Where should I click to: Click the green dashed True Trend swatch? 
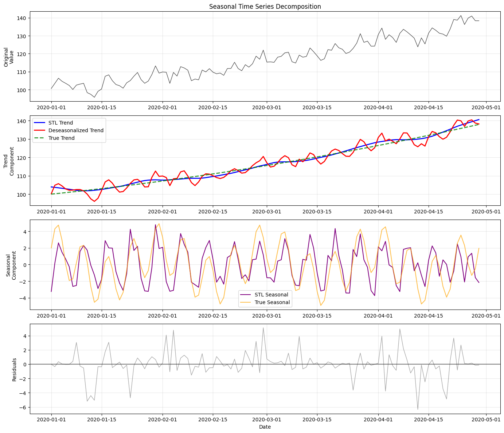[x=40, y=138]
